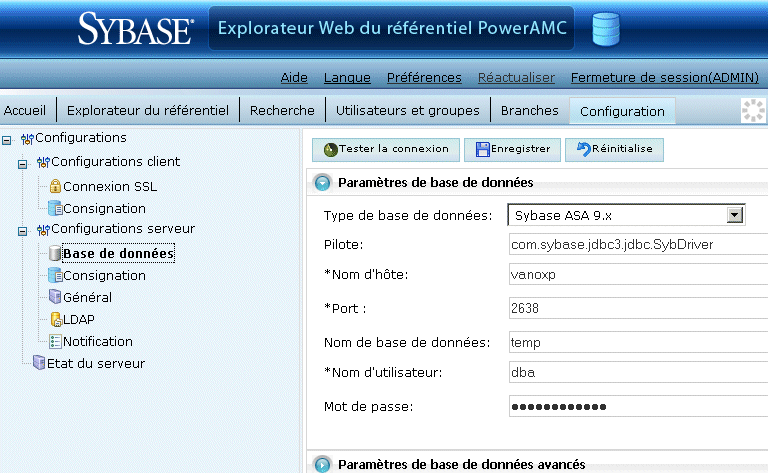Click the Configurations root sliders icon

tap(27, 139)
